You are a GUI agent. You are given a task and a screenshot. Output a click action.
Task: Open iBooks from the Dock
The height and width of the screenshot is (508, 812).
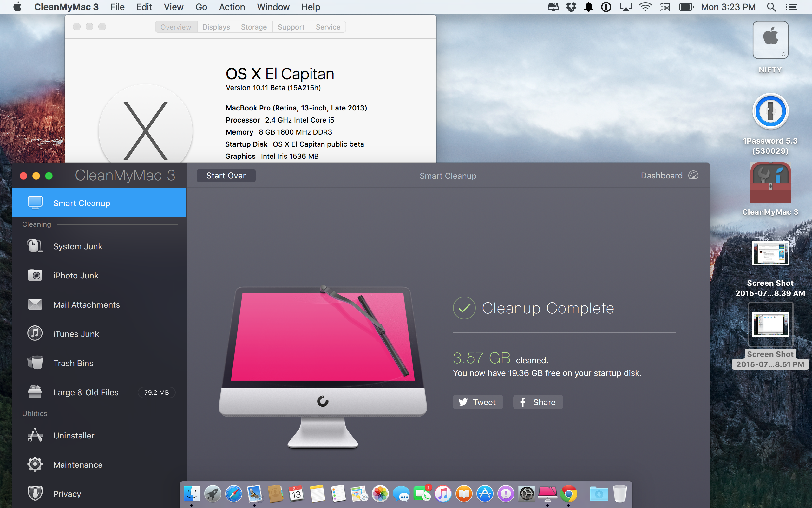(x=464, y=493)
